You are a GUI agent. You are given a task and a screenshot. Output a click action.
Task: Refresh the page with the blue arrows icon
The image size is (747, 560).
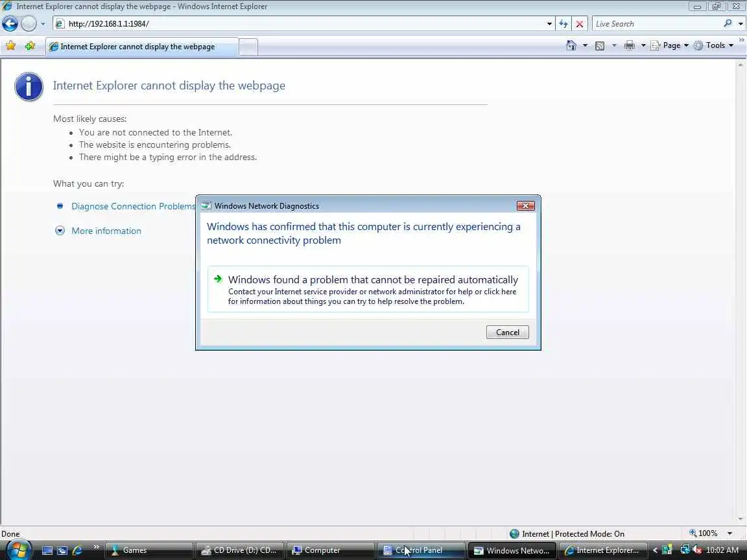(563, 23)
